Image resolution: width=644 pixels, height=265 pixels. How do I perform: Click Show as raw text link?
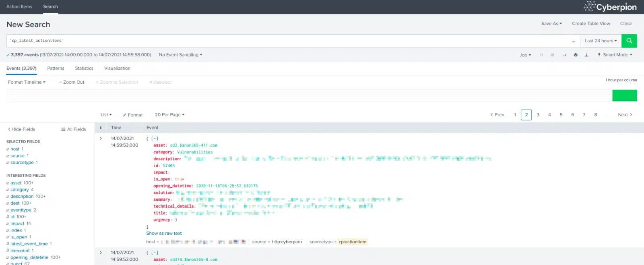click(x=164, y=234)
